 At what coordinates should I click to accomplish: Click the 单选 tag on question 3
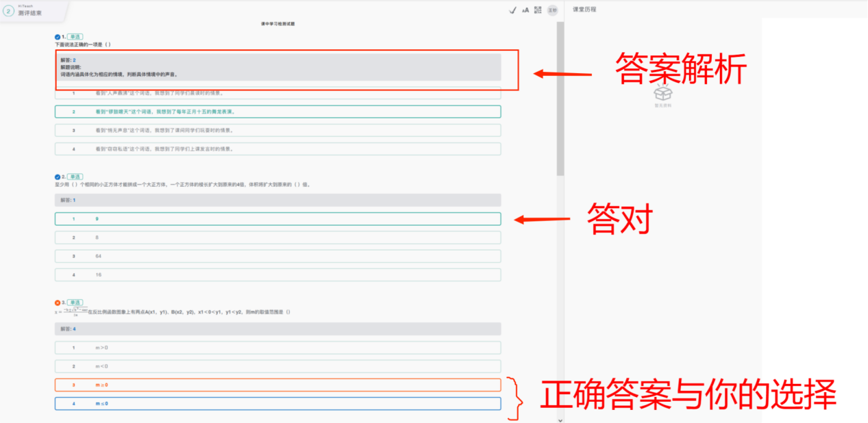coord(75,303)
